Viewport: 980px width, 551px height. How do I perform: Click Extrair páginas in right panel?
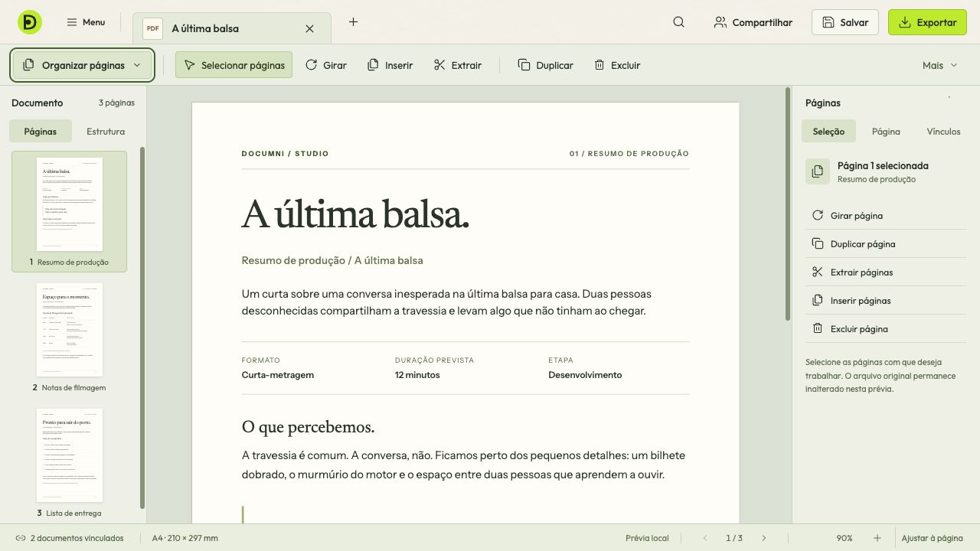coord(886,272)
